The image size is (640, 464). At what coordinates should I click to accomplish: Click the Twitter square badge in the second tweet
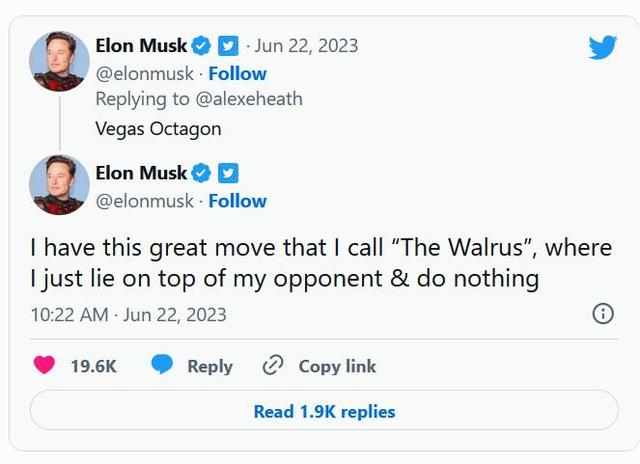pyautogui.click(x=228, y=173)
